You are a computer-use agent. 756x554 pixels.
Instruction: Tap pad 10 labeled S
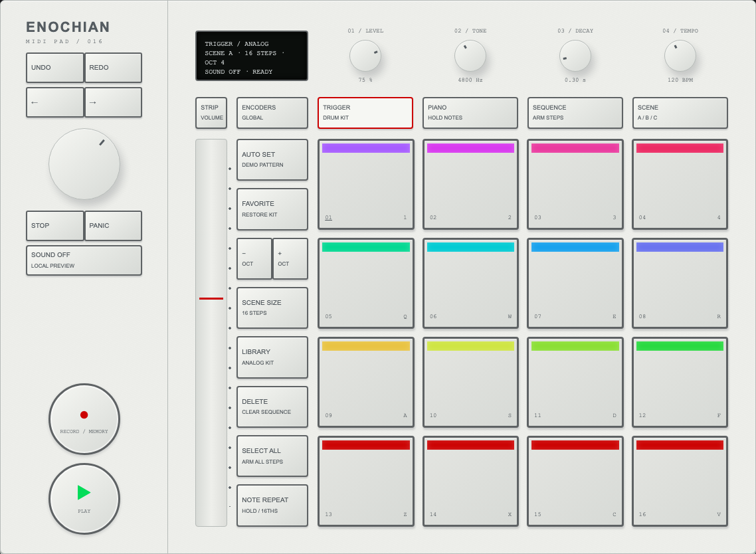tap(470, 383)
